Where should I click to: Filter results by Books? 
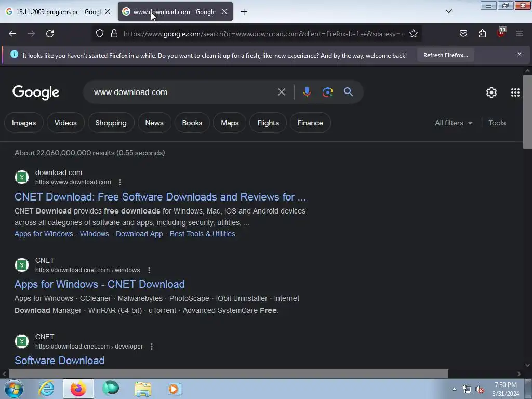(x=192, y=123)
